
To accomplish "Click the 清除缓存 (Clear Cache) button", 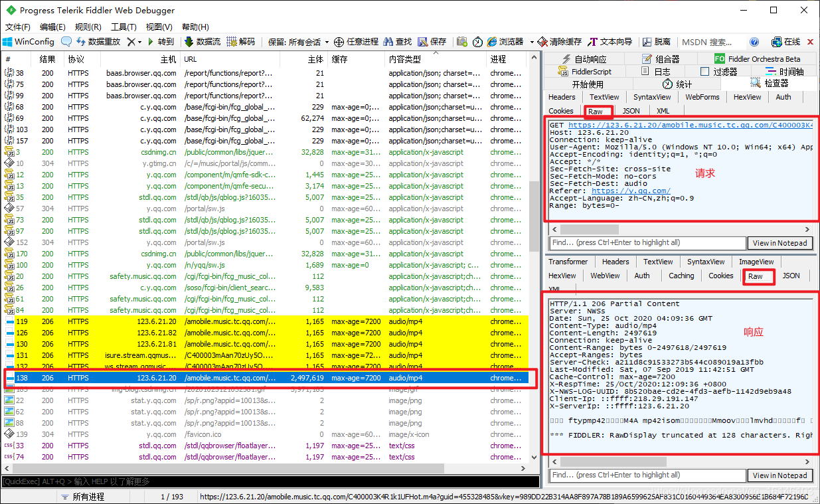I will pos(560,41).
